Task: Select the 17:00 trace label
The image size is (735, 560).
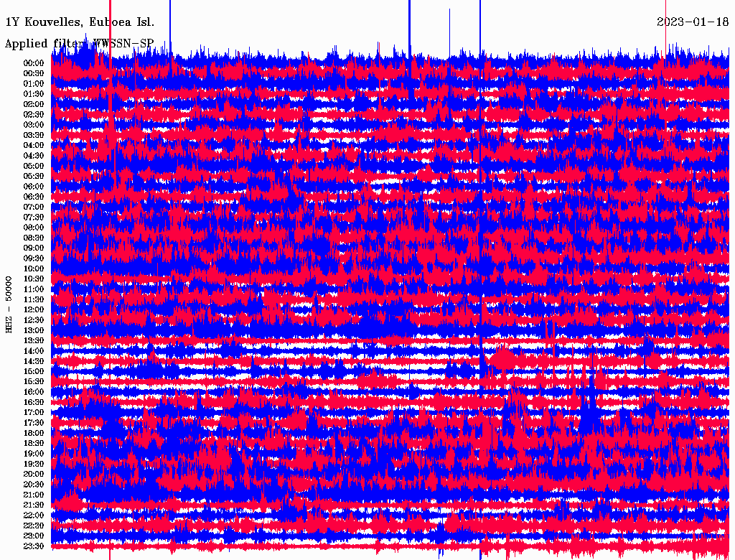Action: (34, 413)
